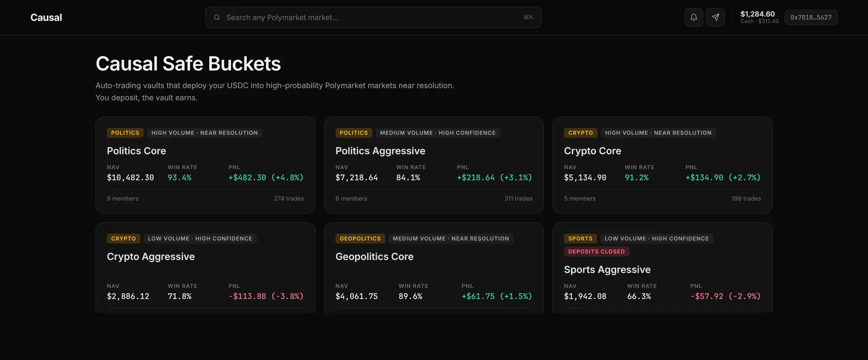Click PNL +$218.64 (+3.1%)
The height and width of the screenshot is (360, 868).
click(495, 178)
